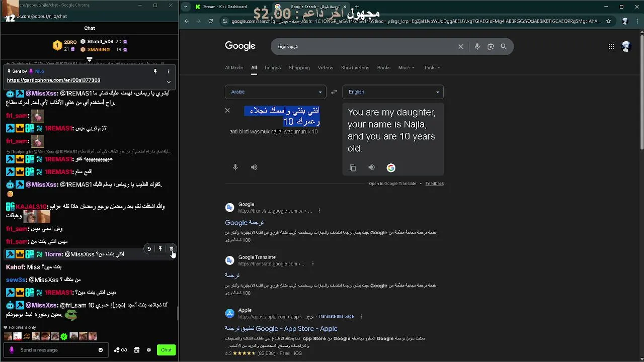The image size is (644, 362).
Task: Reload the Google page
Action: tap(211, 21)
